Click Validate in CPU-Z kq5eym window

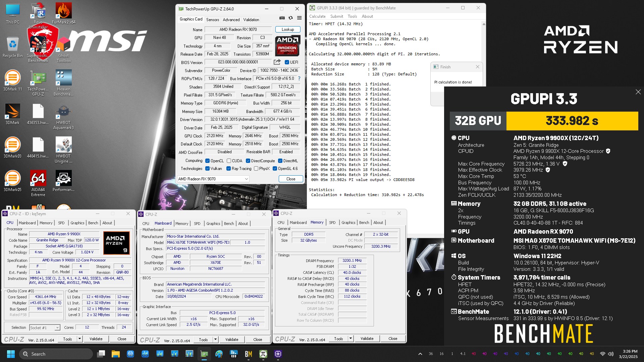point(96,339)
